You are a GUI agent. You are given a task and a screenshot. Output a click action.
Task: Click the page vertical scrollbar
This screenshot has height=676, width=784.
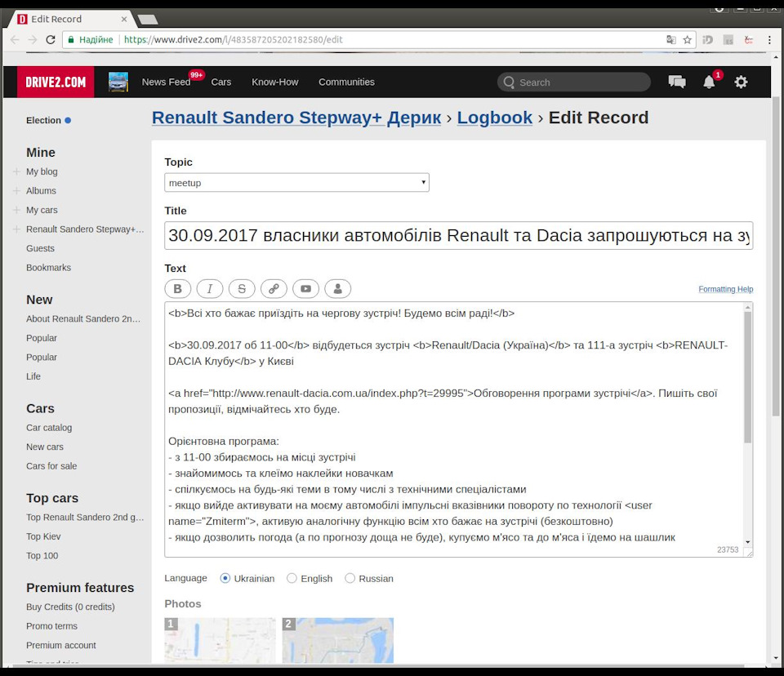tap(776, 255)
